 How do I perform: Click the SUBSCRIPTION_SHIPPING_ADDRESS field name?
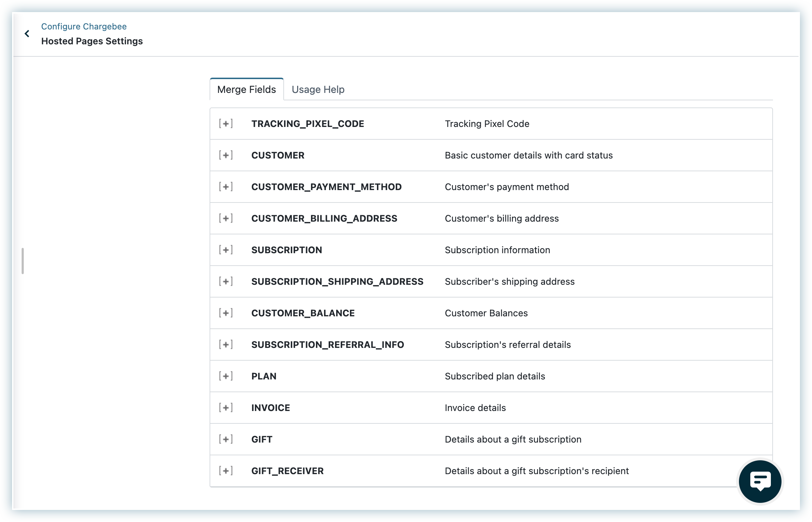338,282
